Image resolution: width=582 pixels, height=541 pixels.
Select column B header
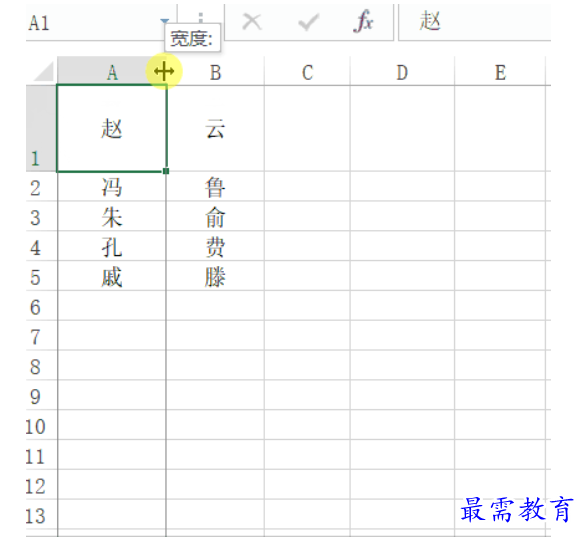(x=215, y=72)
